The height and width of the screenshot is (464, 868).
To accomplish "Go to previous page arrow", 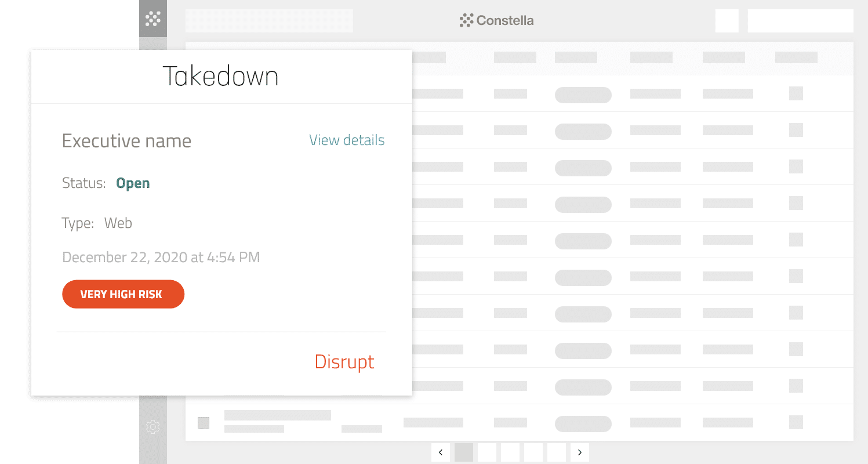I will click(x=441, y=452).
